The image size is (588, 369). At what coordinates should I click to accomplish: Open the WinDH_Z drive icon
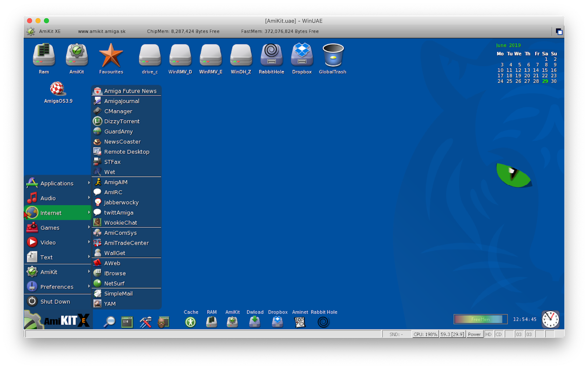(241, 55)
